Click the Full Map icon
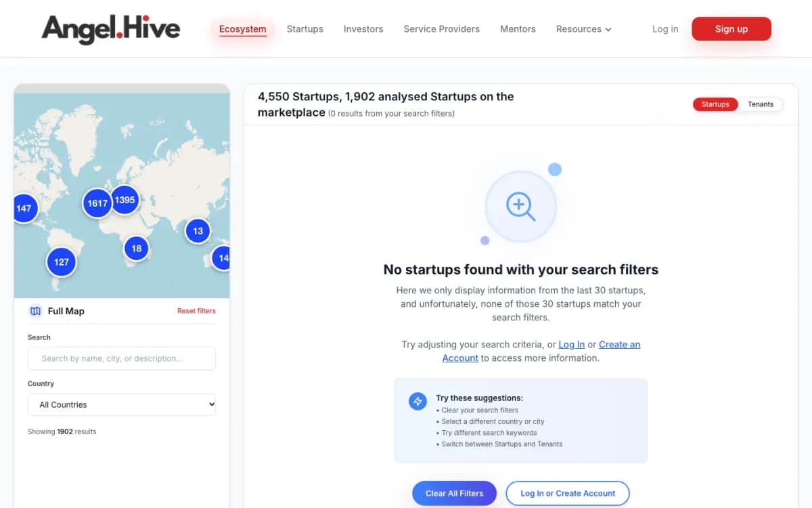Viewport: 812px width, 508px height. pos(35,311)
